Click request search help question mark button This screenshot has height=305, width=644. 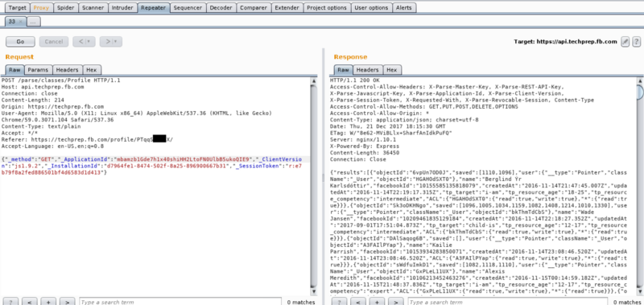(10, 302)
